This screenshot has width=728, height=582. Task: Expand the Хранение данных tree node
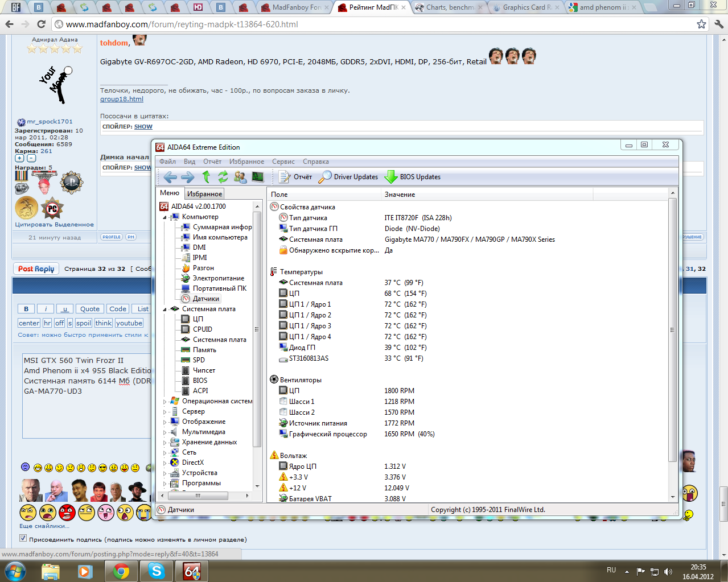point(164,443)
